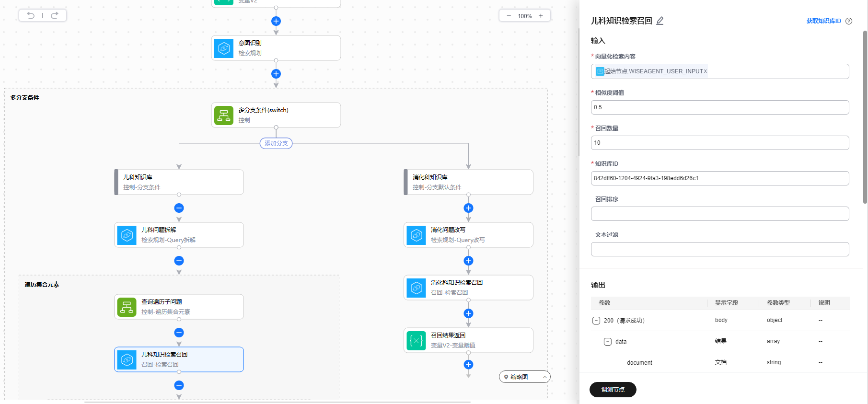Click the undo arrow icon

[x=31, y=15]
